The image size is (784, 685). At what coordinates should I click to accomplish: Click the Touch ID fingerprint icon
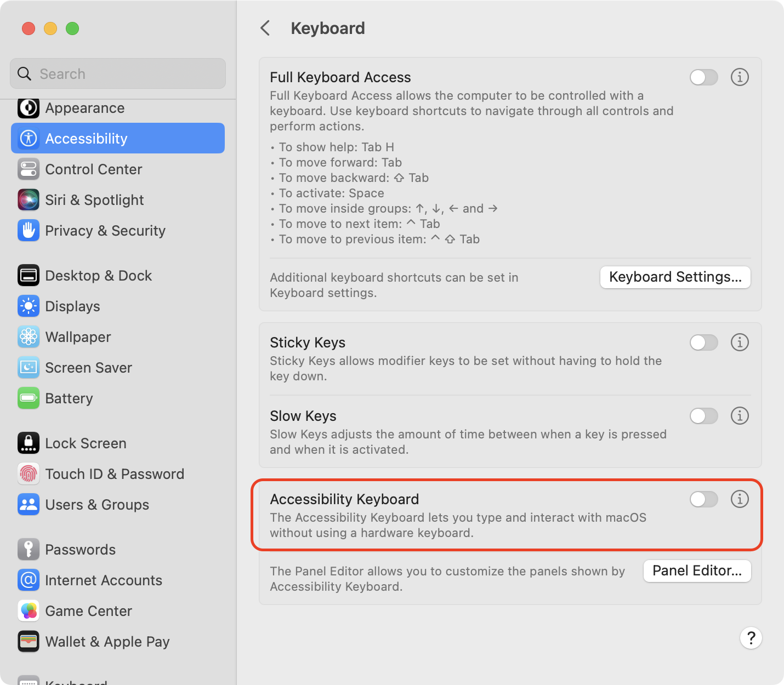29,474
